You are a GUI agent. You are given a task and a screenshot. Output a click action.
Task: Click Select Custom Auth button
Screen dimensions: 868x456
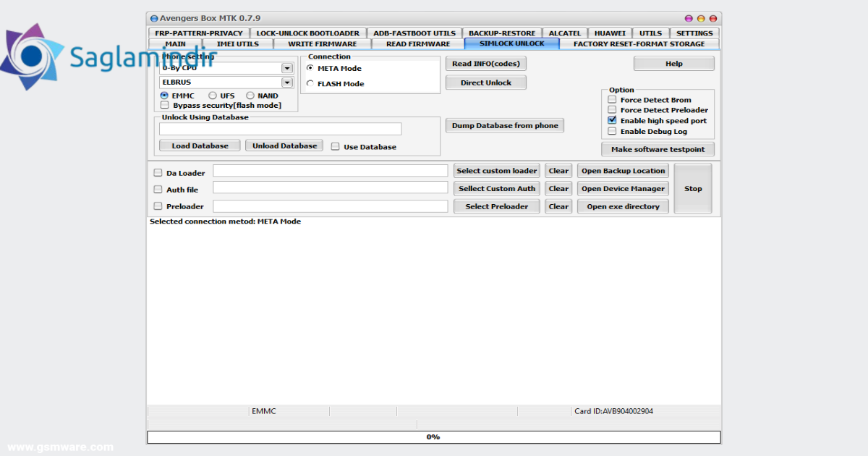coord(497,188)
